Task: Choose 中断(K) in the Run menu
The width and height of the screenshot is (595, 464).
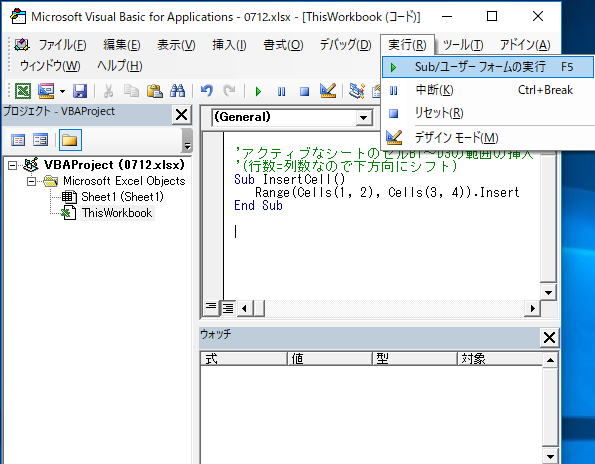Action: 488,90
